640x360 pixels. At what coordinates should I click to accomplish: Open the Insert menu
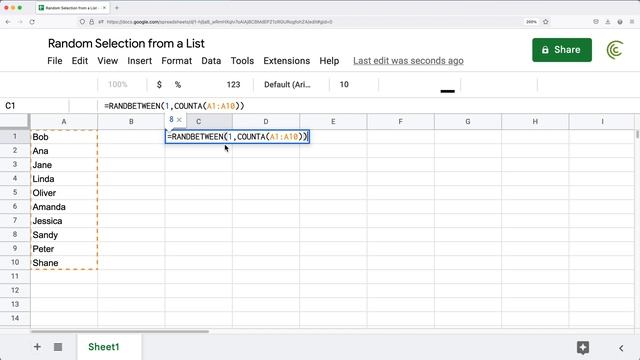coord(140,61)
